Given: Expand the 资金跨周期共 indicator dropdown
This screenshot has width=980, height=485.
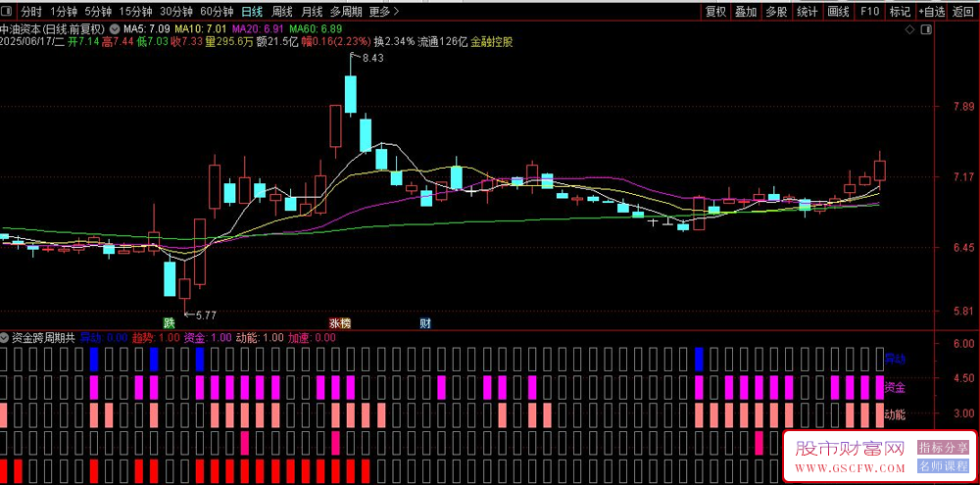Looking at the screenshot, I should [x=5, y=337].
